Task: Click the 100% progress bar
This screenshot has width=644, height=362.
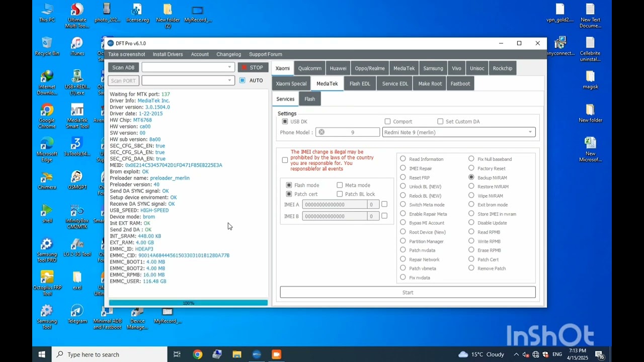Action: coord(188,303)
